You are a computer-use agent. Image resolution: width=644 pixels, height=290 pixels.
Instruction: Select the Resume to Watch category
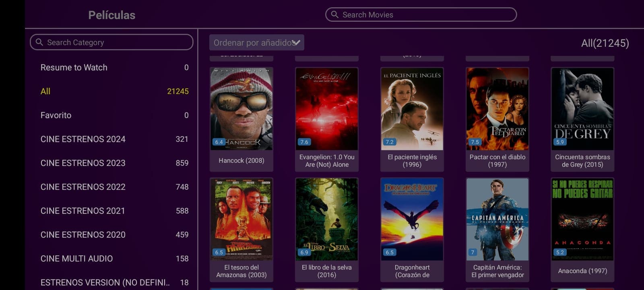click(x=74, y=68)
